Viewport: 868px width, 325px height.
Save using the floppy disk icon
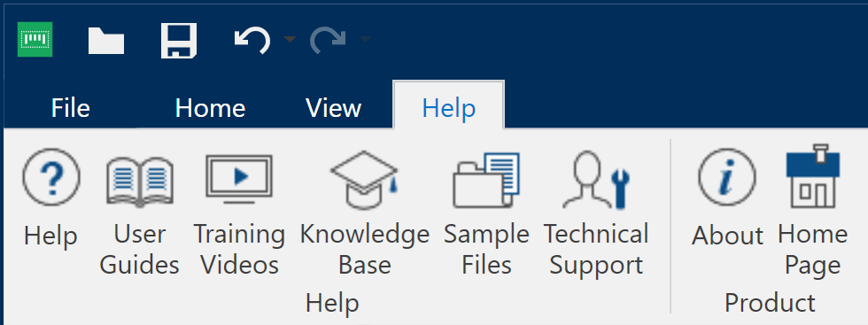tap(179, 40)
